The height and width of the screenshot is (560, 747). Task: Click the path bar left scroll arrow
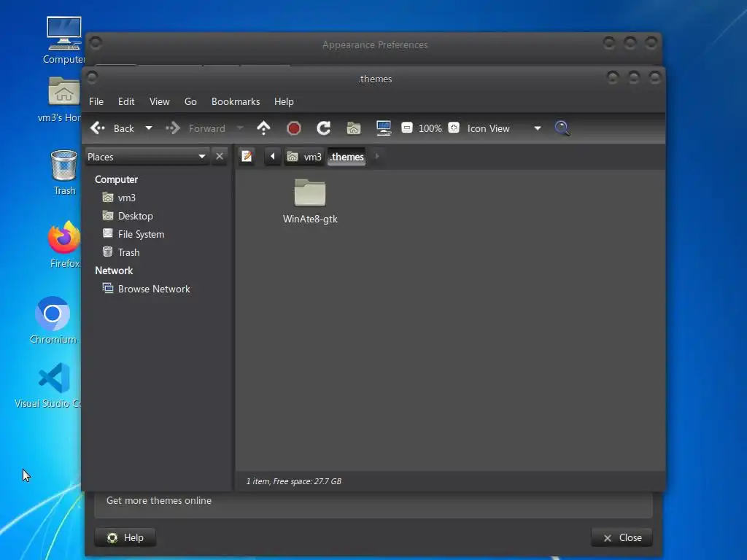(x=273, y=156)
